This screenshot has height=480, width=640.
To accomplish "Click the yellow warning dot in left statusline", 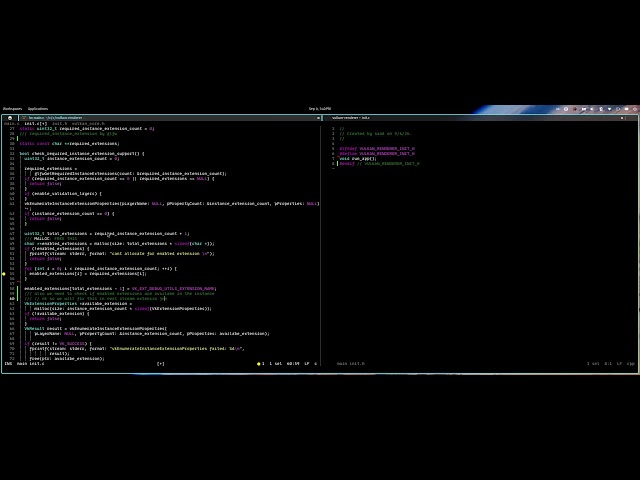I will coord(258,364).
